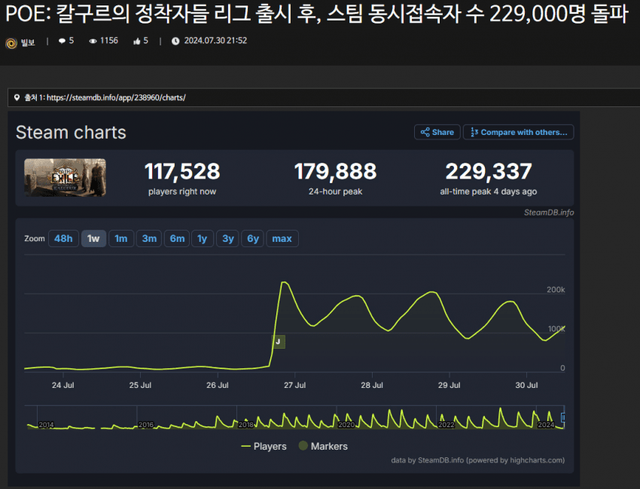Click the Share button on Steam charts
640x489 pixels.
click(x=437, y=132)
